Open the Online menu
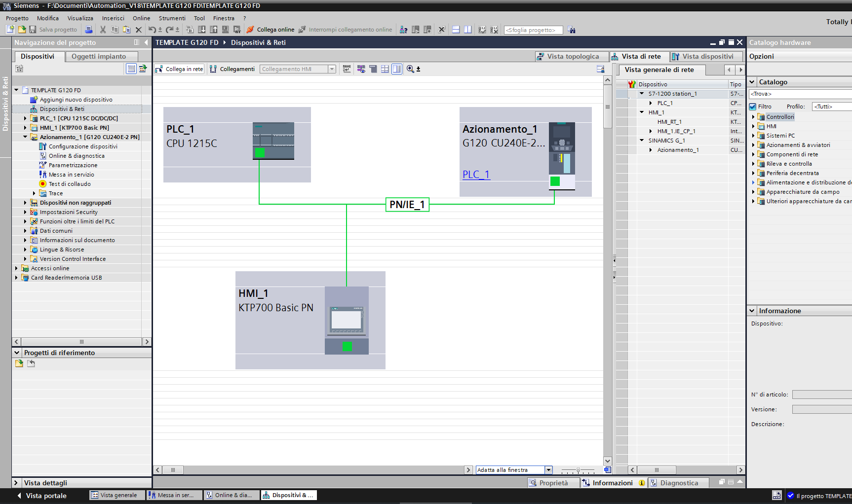 tap(141, 18)
